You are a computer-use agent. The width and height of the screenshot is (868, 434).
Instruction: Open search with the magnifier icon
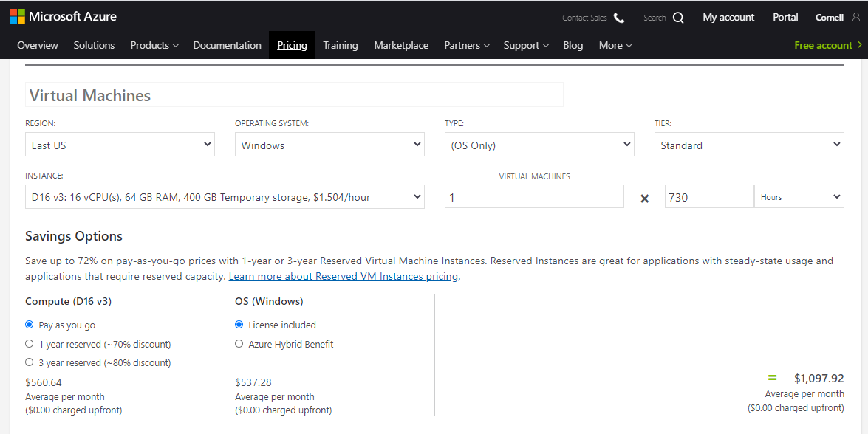click(678, 18)
